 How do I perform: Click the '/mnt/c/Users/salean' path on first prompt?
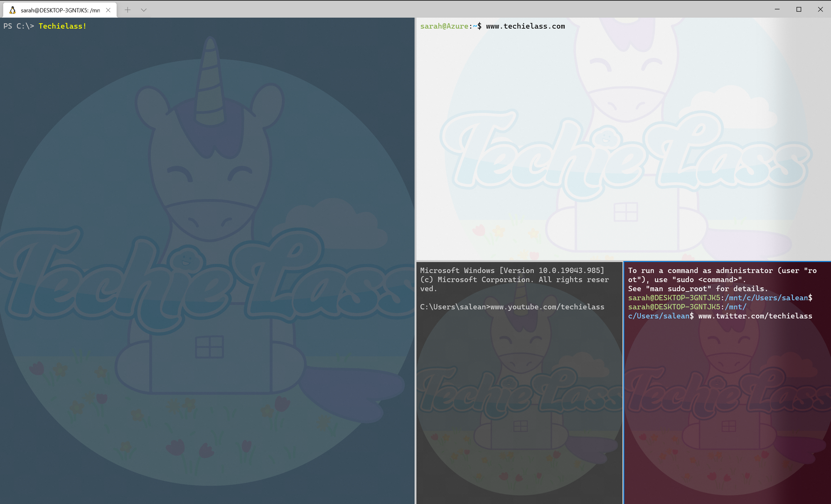(766, 298)
